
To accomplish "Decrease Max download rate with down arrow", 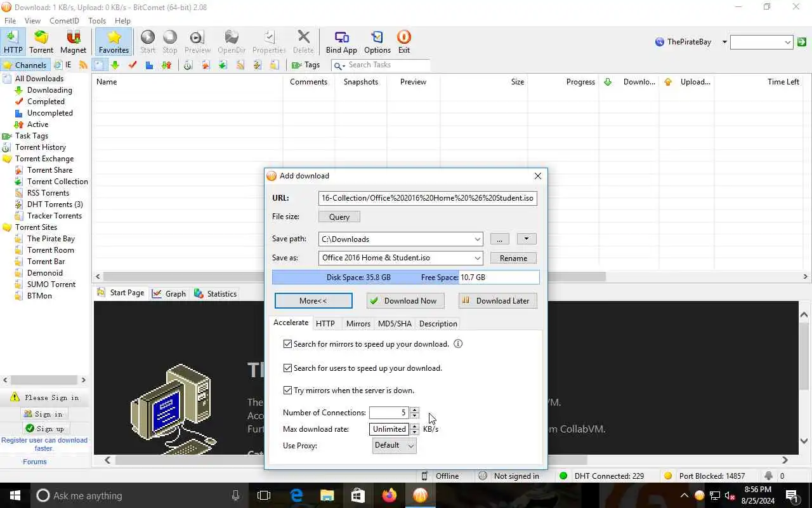I will [x=414, y=432].
